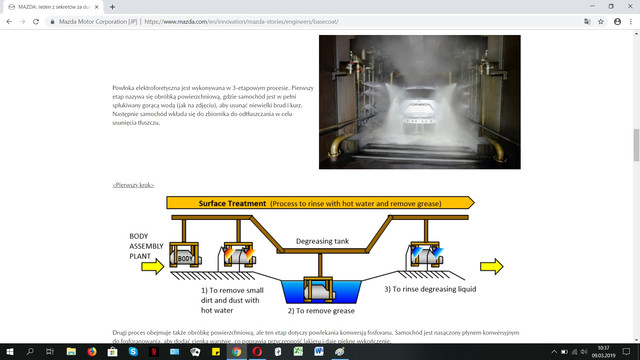Click the Surface Treatment diagram banner
This screenshot has width=640, height=360.
click(320, 203)
